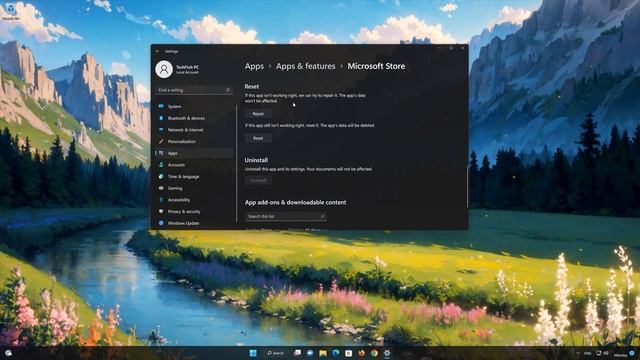Open network and volume quick settings
This screenshot has width=640, height=360.
(602, 353)
